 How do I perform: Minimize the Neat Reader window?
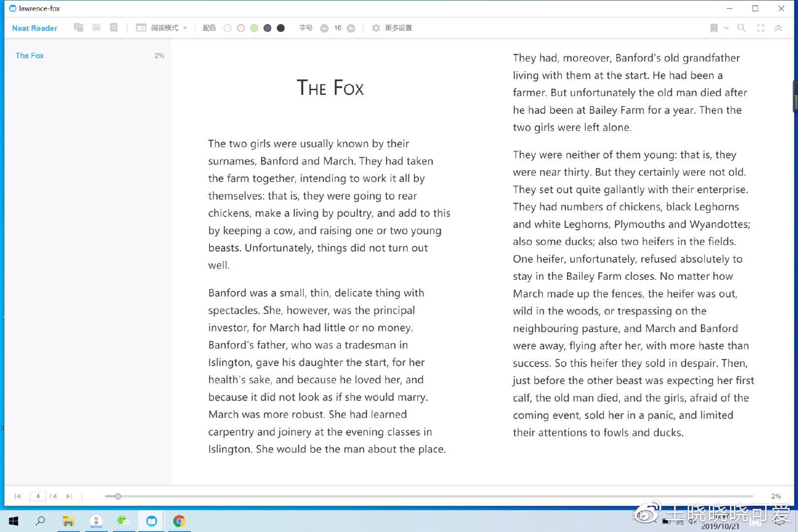click(x=730, y=8)
